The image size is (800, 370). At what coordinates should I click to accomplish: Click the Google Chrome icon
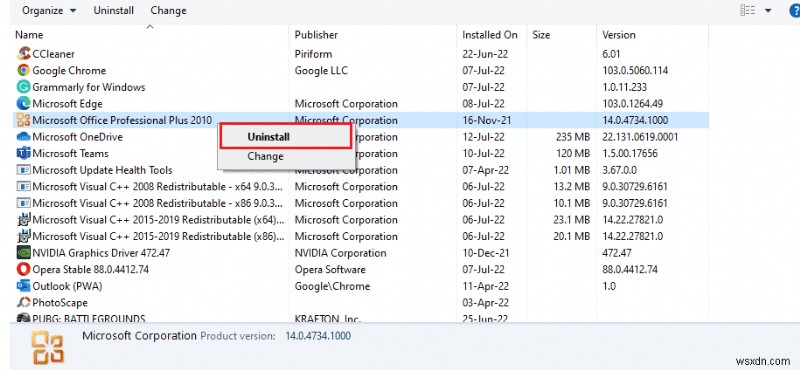click(23, 70)
